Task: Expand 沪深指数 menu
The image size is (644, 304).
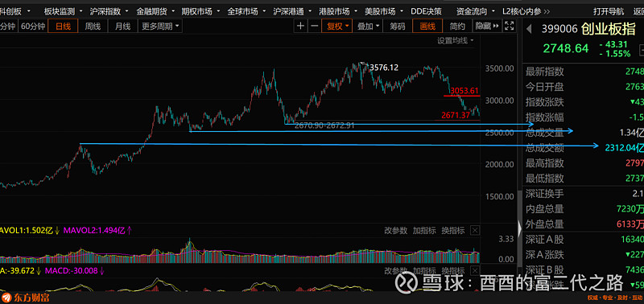Action: pos(109,11)
